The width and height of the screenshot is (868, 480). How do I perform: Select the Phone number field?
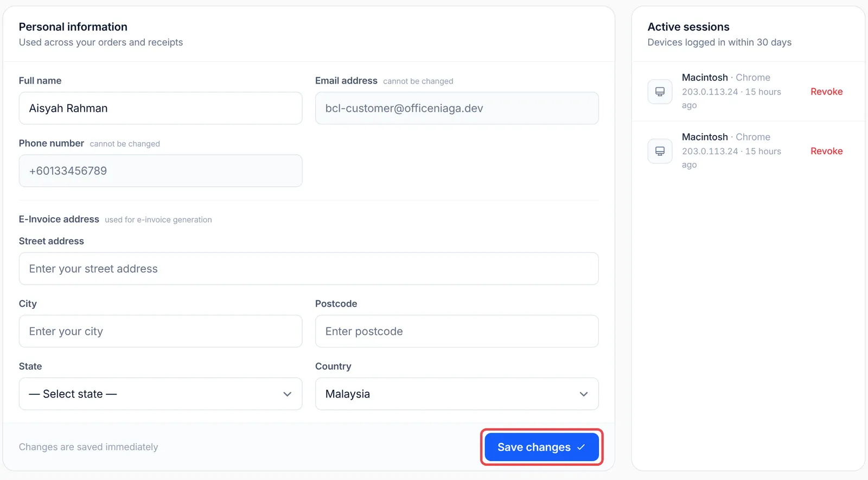tap(161, 170)
